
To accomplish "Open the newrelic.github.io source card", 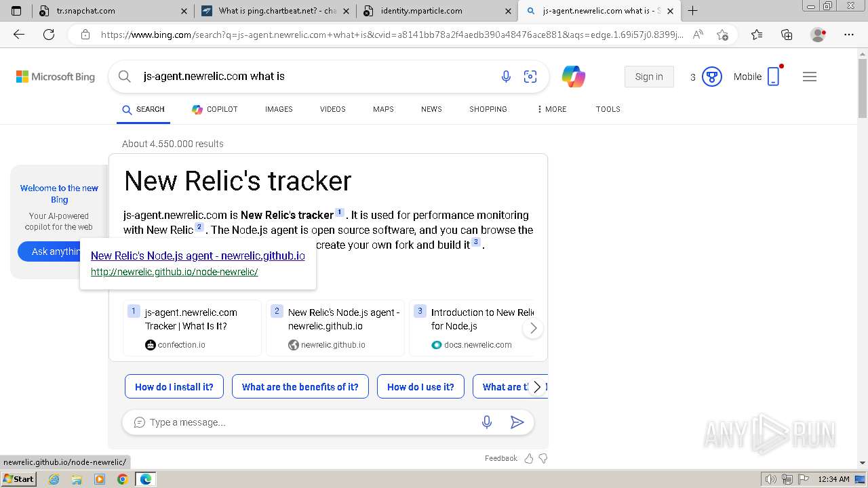I will pyautogui.click(x=335, y=328).
